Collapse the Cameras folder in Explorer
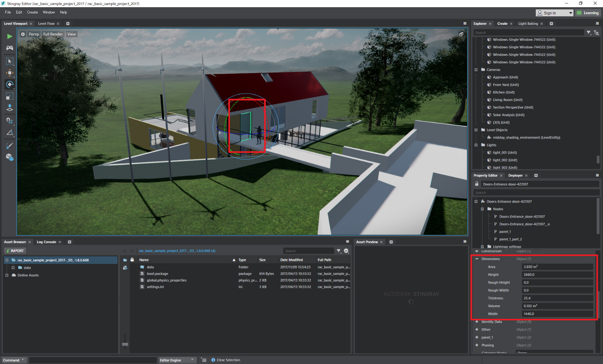The image size is (603, 364). (x=476, y=70)
